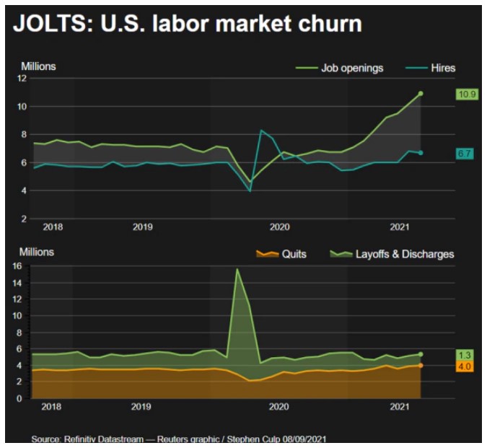Screen dimensions: 487x448
Task: Select the Job openings endpoint dot
Action: tap(421, 93)
